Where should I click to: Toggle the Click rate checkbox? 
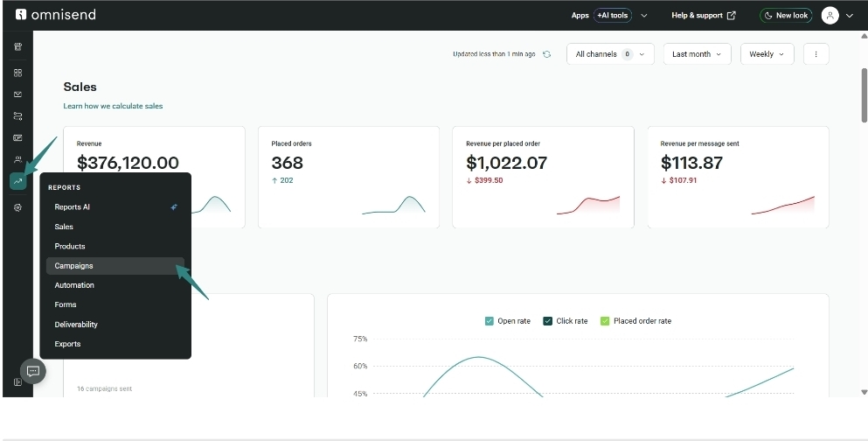(x=547, y=321)
